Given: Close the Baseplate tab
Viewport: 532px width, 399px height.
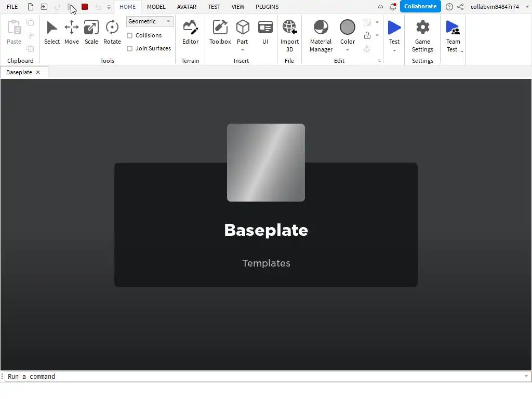Looking at the screenshot, I should pyautogui.click(x=38, y=72).
